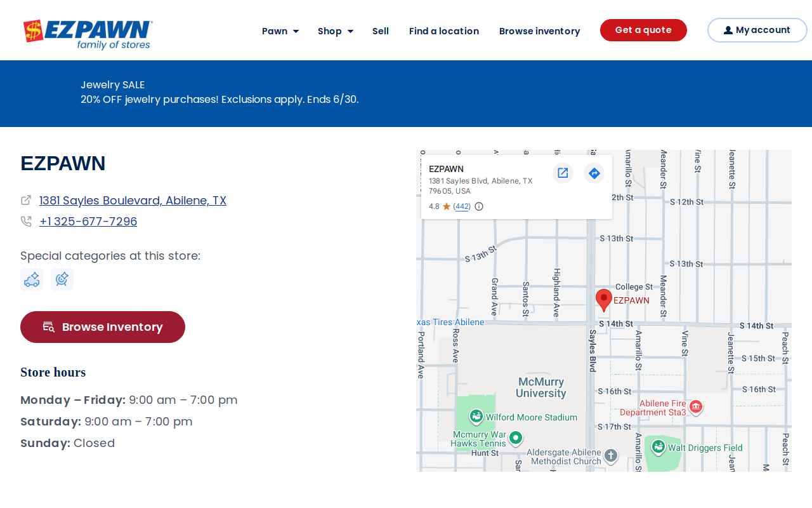
Task: Click the Get a quote button
Action: click(x=643, y=30)
